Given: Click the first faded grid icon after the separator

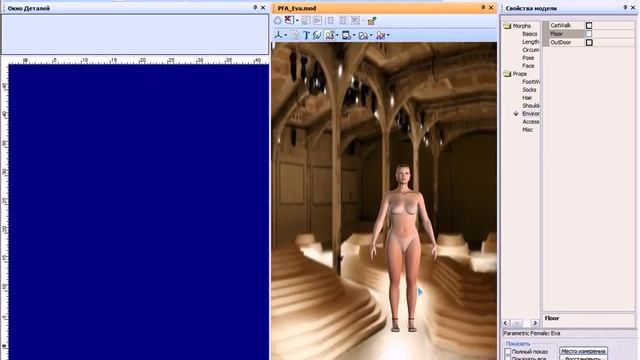Looking at the screenshot, I should [x=331, y=20].
